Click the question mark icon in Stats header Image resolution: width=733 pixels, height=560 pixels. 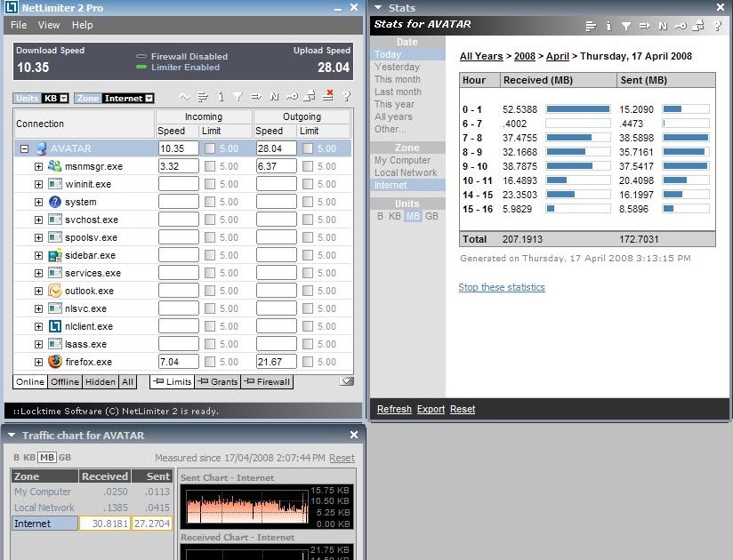pyautogui.click(x=718, y=26)
